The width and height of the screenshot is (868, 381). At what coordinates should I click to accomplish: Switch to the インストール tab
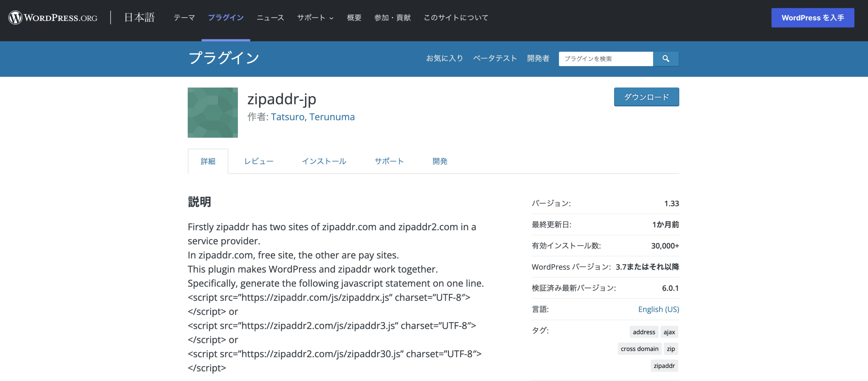[x=324, y=161]
